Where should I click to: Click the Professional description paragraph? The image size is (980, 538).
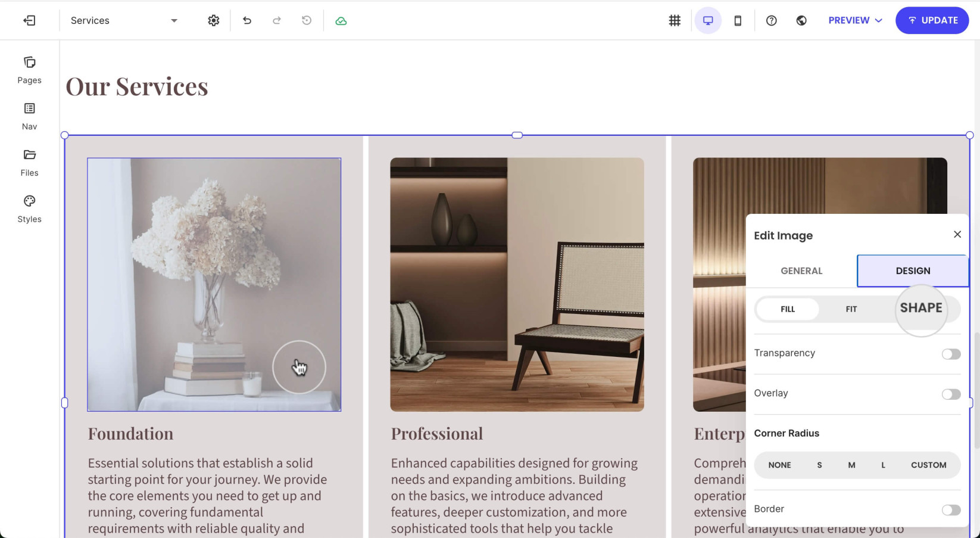point(514,496)
